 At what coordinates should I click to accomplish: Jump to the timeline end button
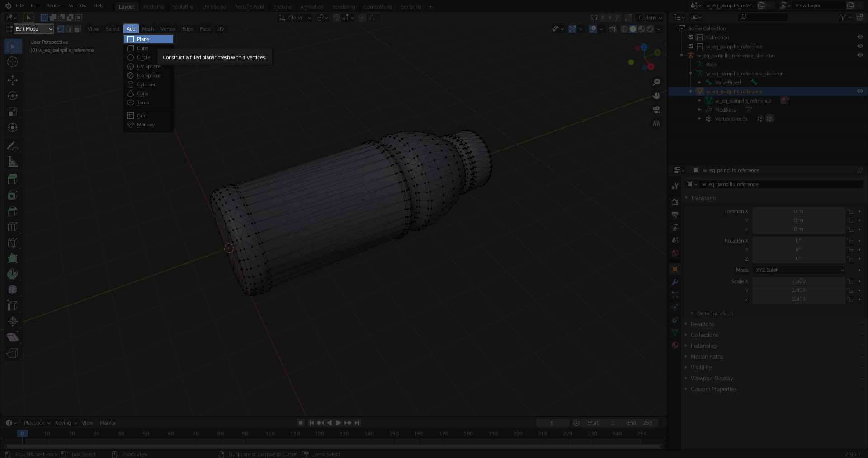357,423
